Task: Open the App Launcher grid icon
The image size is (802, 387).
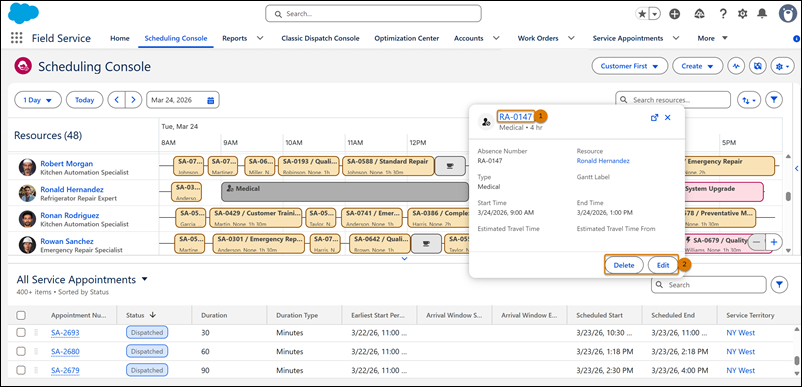Action: [x=17, y=38]
